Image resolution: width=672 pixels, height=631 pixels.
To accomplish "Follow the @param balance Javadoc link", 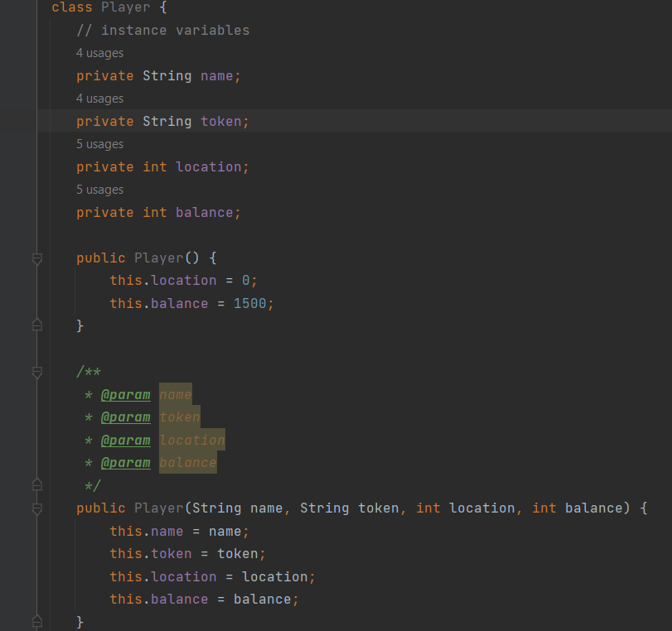I will click(126, 462).
